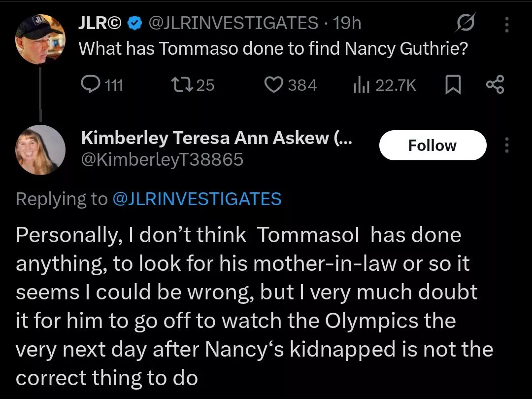Follow Kimberley Teresa Ann Askew

pyautogui.click(x=432, y=145)
